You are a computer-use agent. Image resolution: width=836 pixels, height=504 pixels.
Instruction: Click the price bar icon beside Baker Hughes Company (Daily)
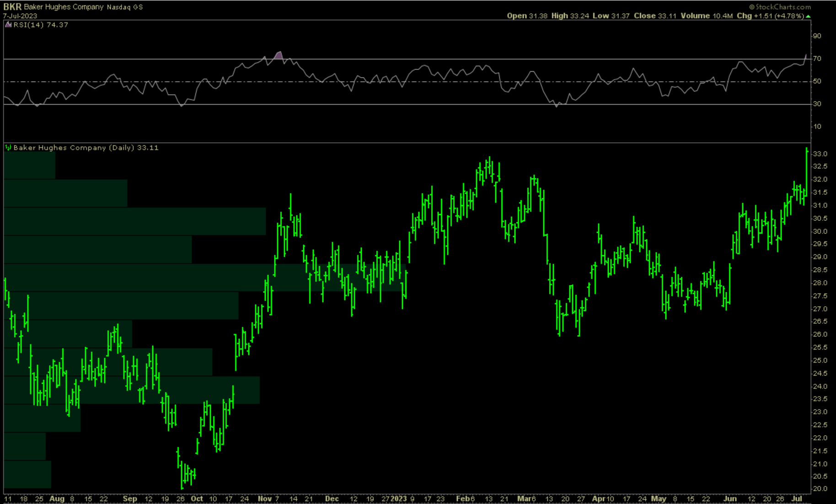tap(8, 147)
